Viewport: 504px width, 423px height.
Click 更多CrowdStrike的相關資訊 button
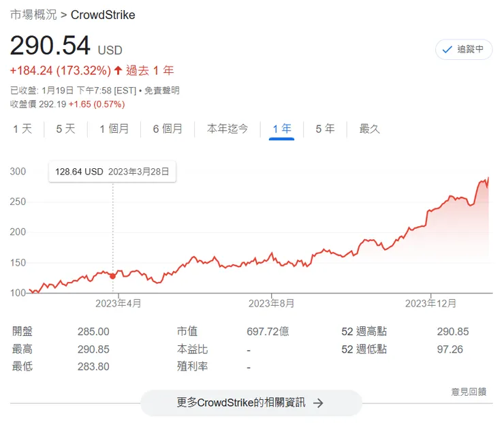click(x=251, y=403)
